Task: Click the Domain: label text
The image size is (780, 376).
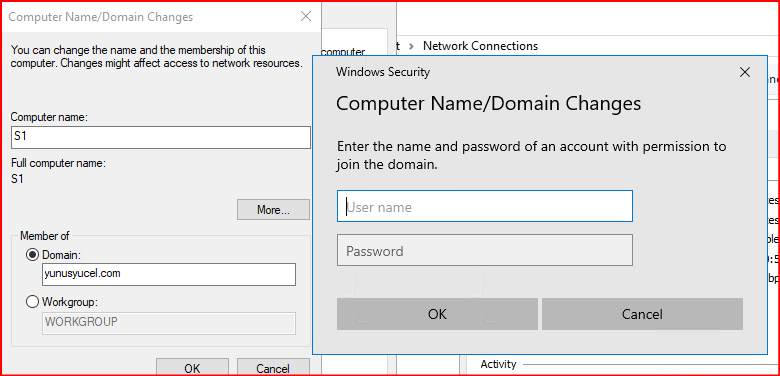Action: [x=62, y=255]
